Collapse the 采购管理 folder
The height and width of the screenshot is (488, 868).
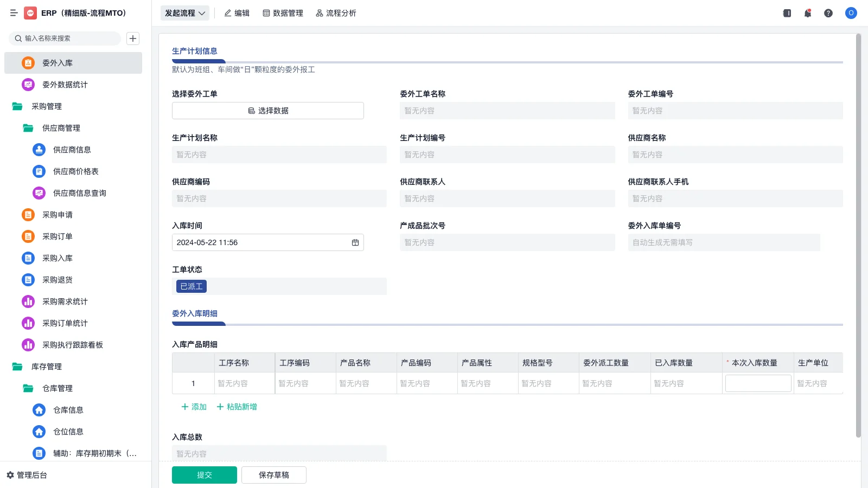tap(48, 106)
